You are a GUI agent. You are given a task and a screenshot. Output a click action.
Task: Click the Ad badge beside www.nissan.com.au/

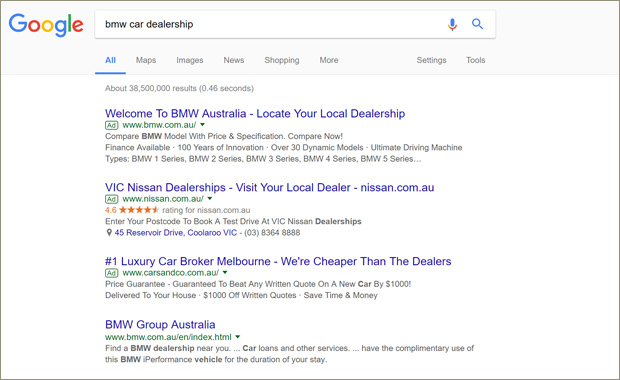(112, 199)
